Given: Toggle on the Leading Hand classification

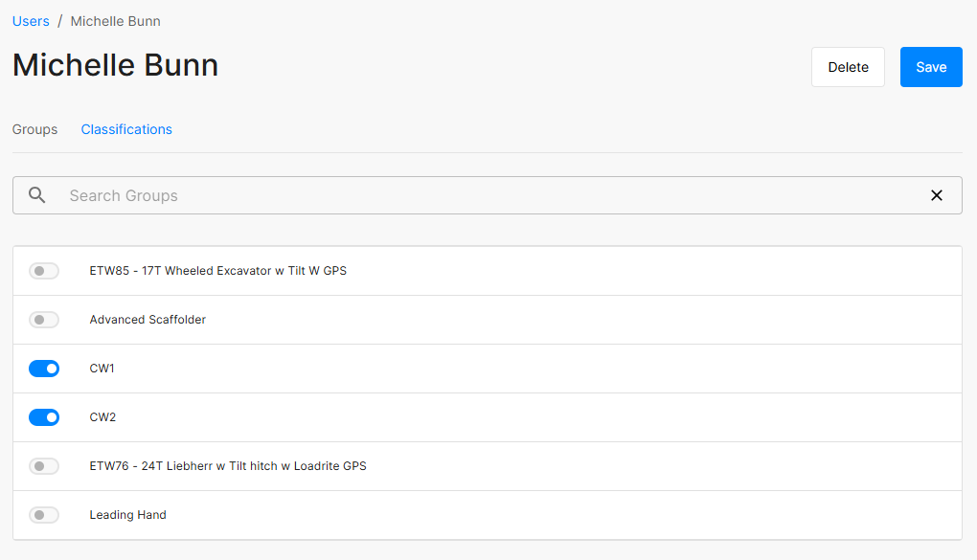Looking at the screenshot, I should click(44, 515).
